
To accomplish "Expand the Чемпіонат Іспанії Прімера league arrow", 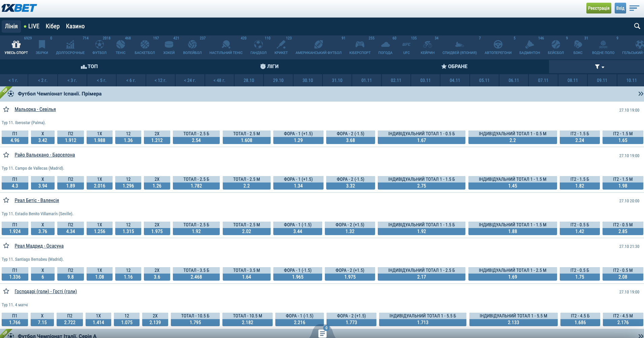I will tap(640, 94).
